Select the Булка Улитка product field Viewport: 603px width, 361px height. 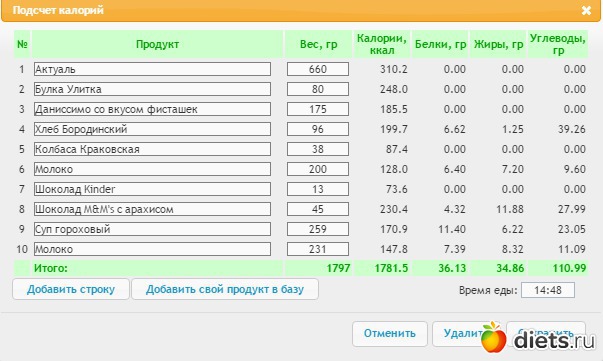pos(152,89)
